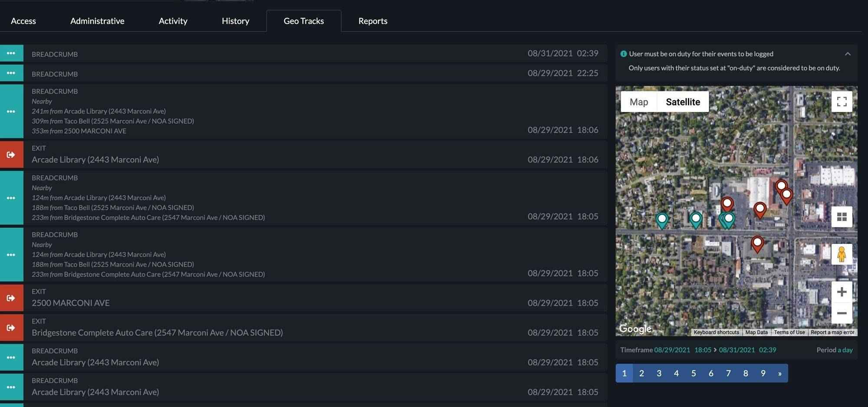Open the Activity tab
868x407 pixels.
173,20
